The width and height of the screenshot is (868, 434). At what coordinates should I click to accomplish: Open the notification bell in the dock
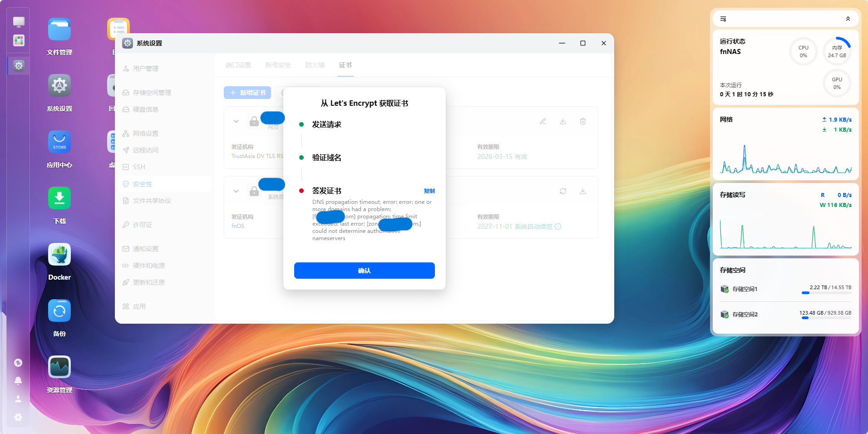(18, 381)
